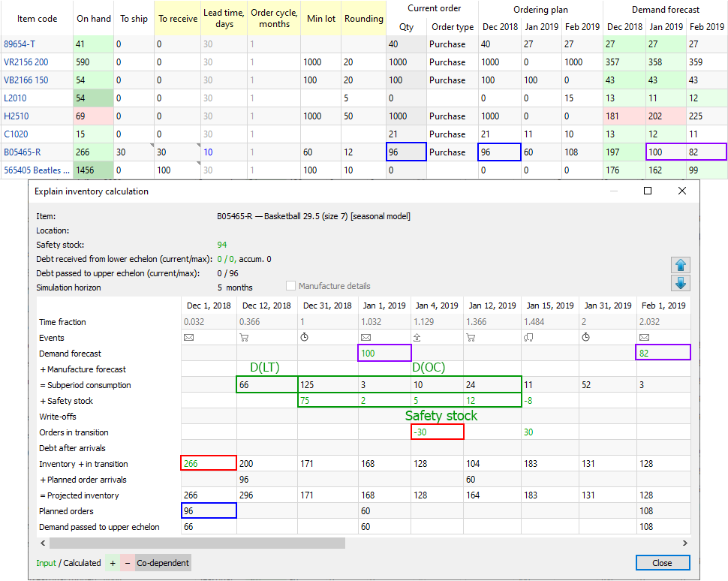
Task: Click the blue up arrow button
Action: pyautogui.click(x=682, y=265)
